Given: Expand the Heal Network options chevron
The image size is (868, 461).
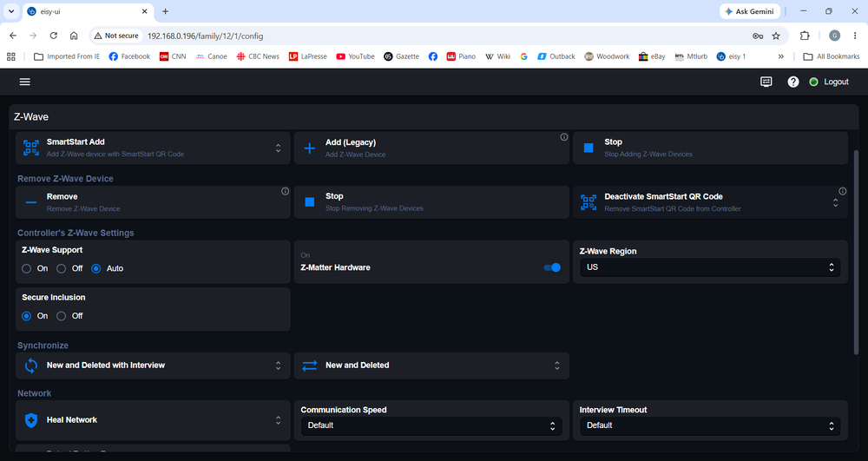Looking at the screenshot, I should 278,420.
